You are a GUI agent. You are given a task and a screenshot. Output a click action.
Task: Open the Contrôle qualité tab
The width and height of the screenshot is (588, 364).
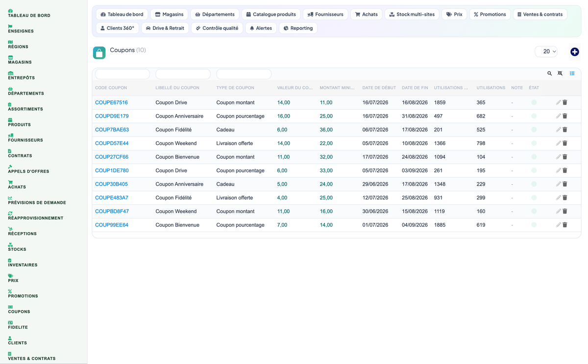217,28
